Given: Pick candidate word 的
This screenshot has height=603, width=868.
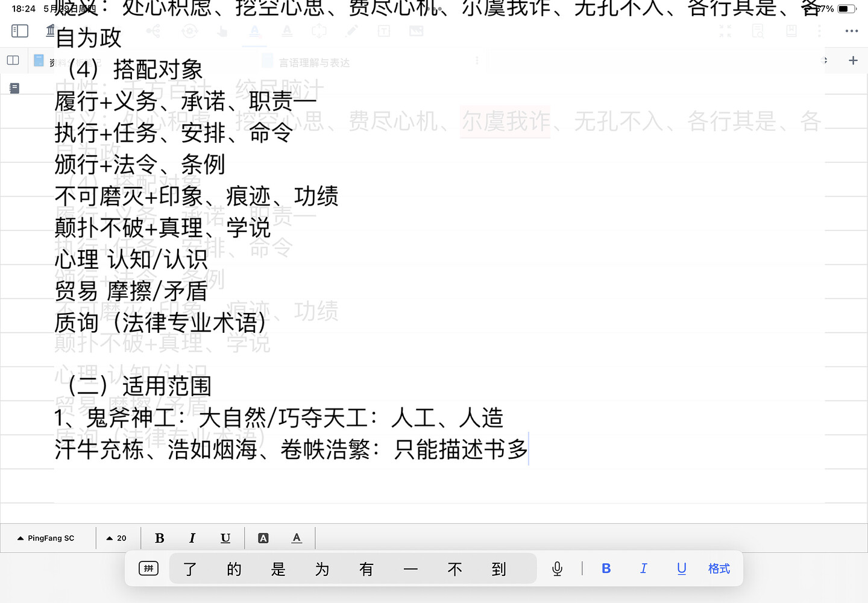Looking at the screenshot, I should 234,569.
